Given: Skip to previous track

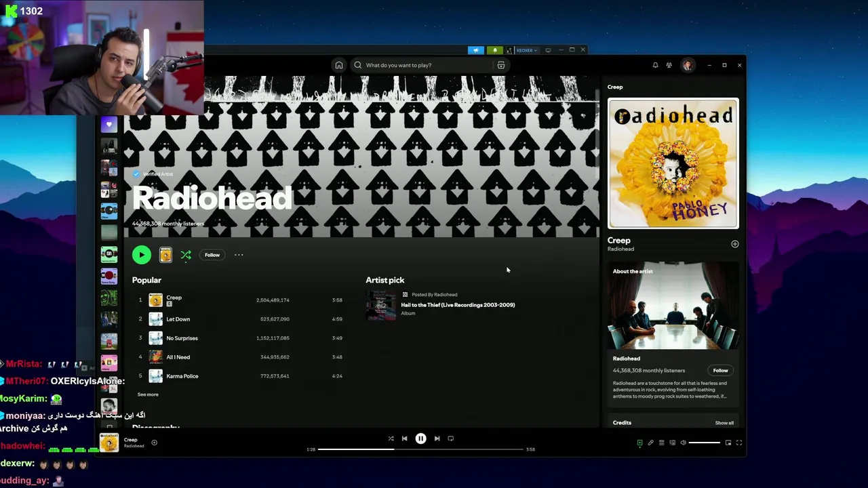Looking at the screenshot, I should (x=404, y=439).
